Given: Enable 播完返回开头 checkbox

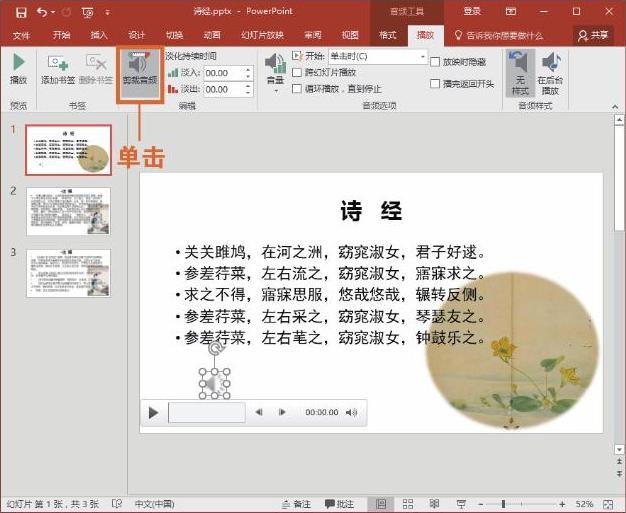Looking at the screenshot, I should 435,83.
